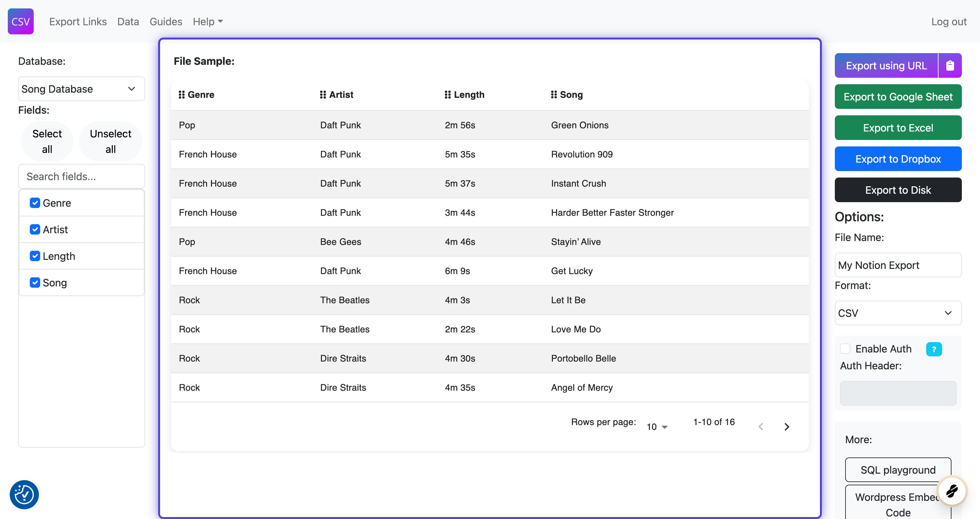Uncheck the Genre field checkbox
980x519 pixels.
[x=35, y=203]
